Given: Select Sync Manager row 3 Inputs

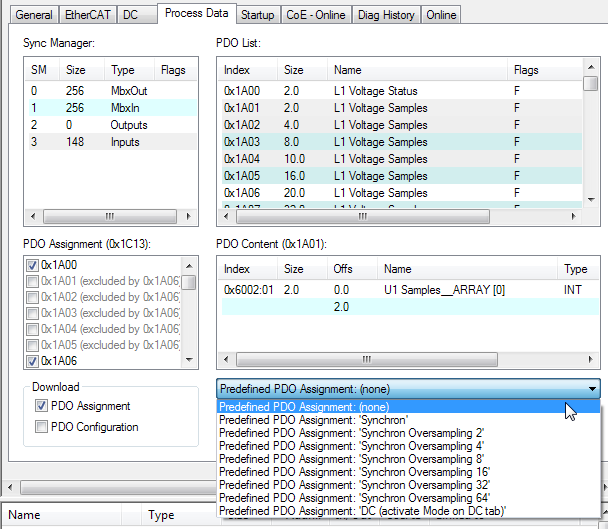Looking at the screenshot, I should point(112,142).
